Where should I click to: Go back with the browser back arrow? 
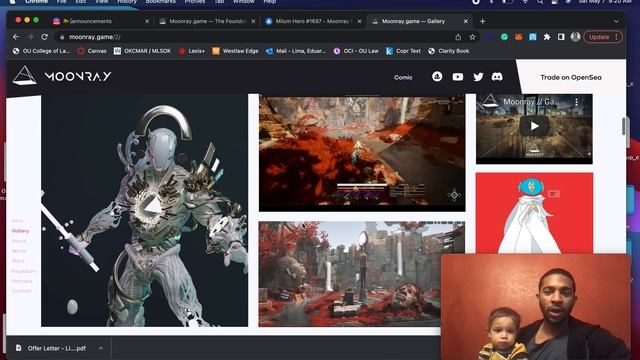click(16, 37)
